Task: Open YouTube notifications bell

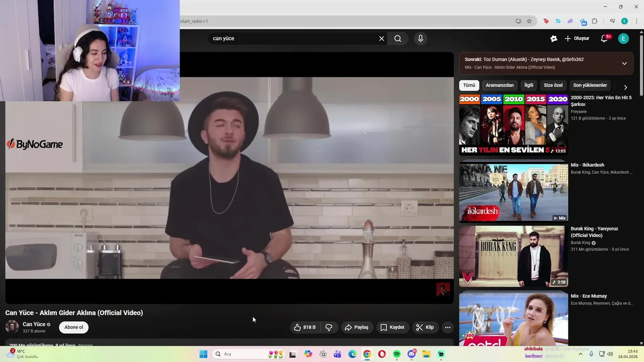Action: (x=605, y=38)
